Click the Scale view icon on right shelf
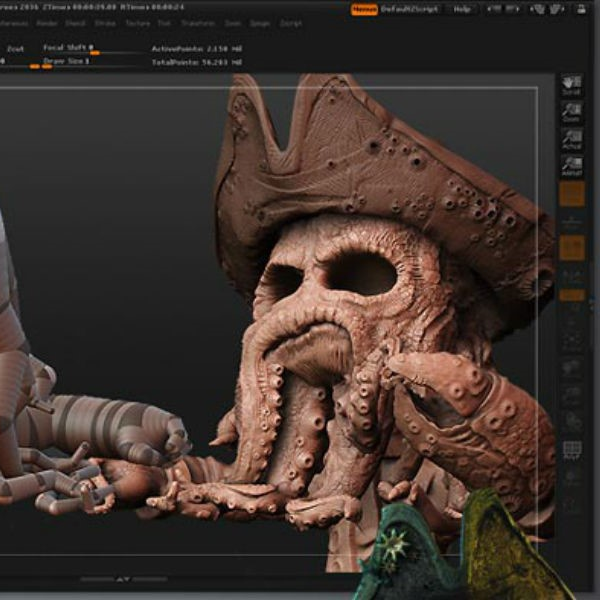 coord(572,395)
